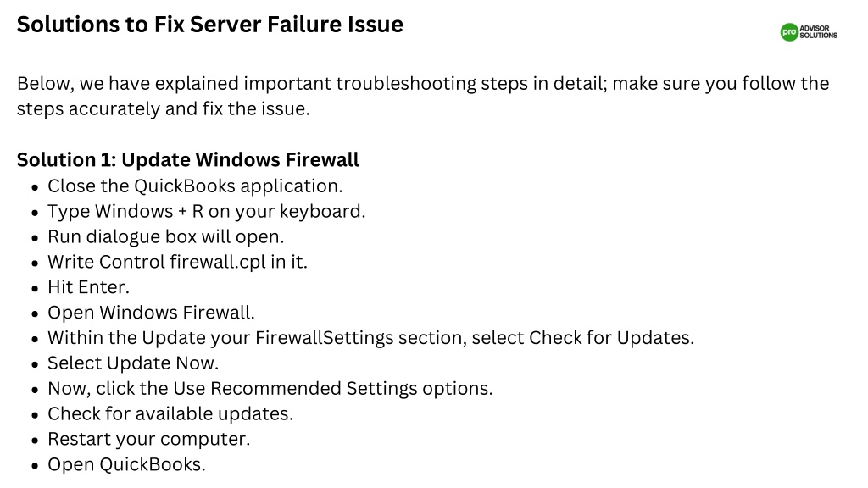Click bullet point before 'Close the QuickBooks'
The width and height of the screenshot is (868, 488).
coord(35,187)
